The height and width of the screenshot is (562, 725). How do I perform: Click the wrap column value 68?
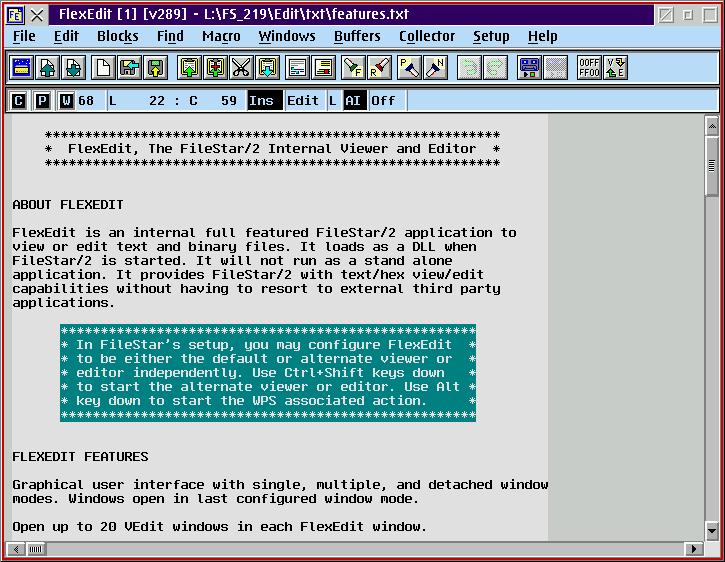(x=86, y=100)
